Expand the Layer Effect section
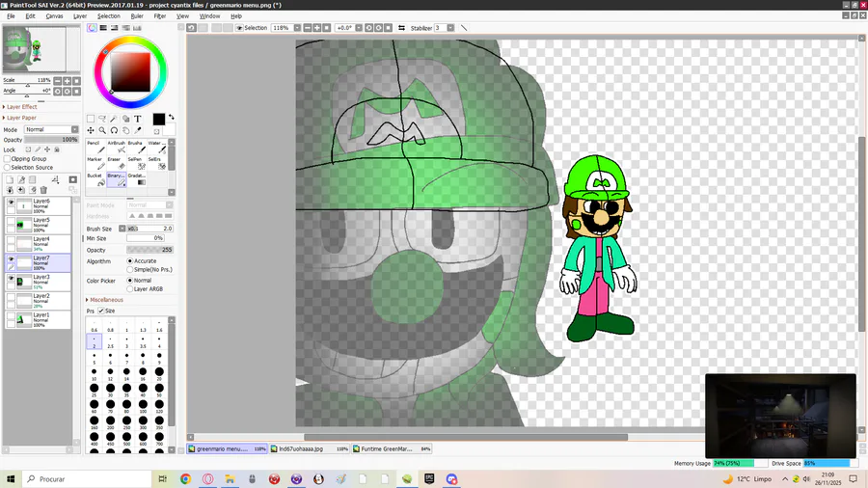 (x=21, y=107)
